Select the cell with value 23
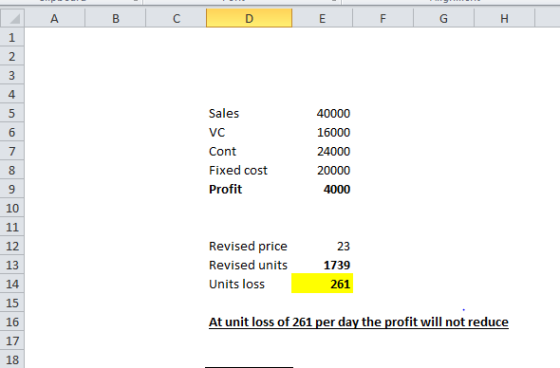 coord(322,246)
